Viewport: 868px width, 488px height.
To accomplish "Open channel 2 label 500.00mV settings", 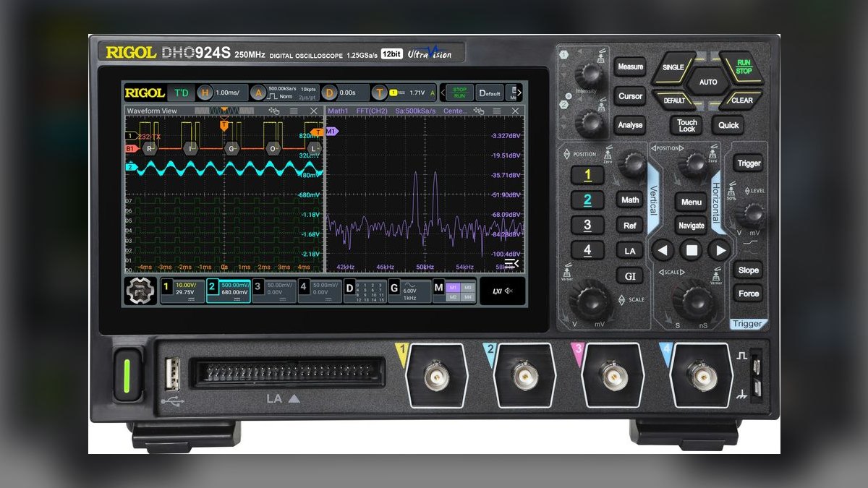I will point(229,291).
